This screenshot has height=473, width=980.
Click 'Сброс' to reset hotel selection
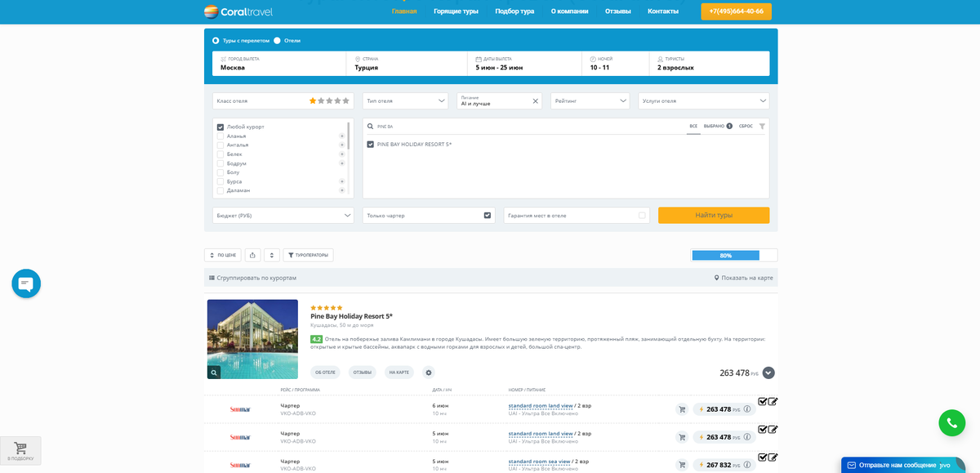point(746,127)
